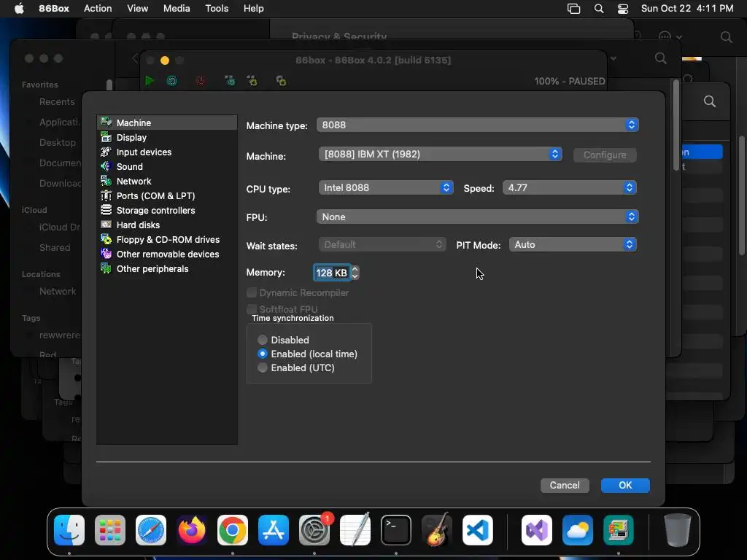The image size is (747, 560).
Task: Open GarageBand from the Dock
Action: coord(437,530)
